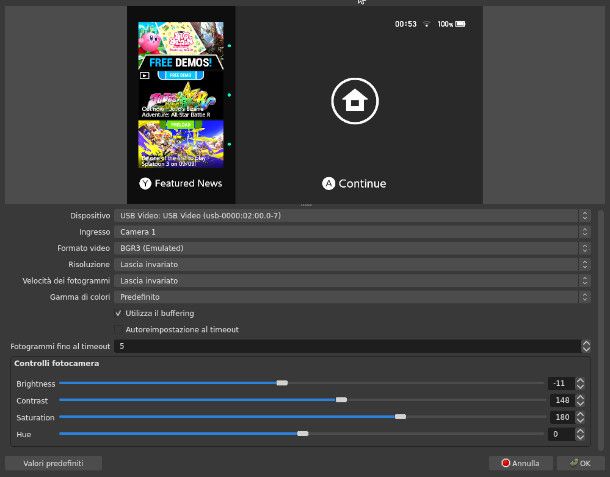Click the Hue value field 0

coord(561,434)
